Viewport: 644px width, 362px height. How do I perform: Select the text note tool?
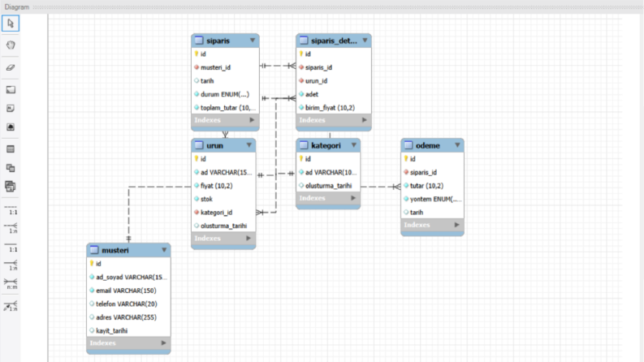pos(11,108)
